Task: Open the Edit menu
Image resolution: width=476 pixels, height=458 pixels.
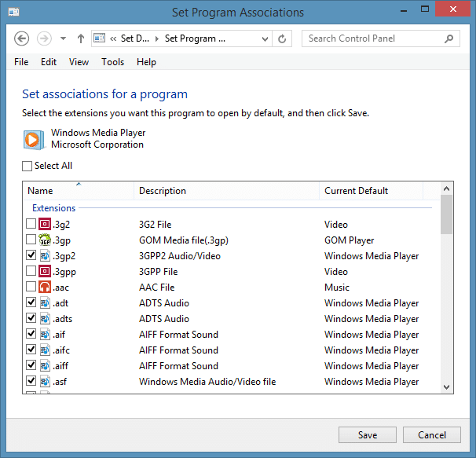Action: click(x=49, y=62)
